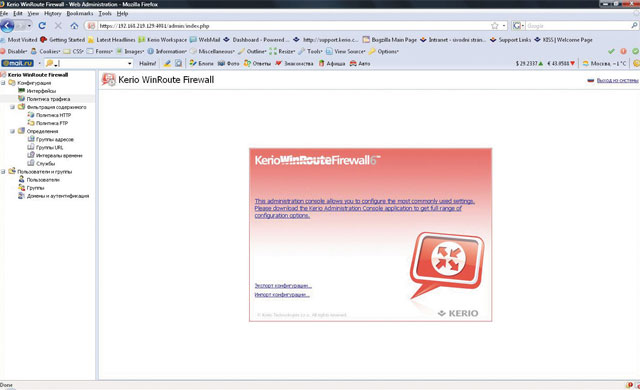Collapse the Фильтрация содержимого node

(x=12, y=107)
